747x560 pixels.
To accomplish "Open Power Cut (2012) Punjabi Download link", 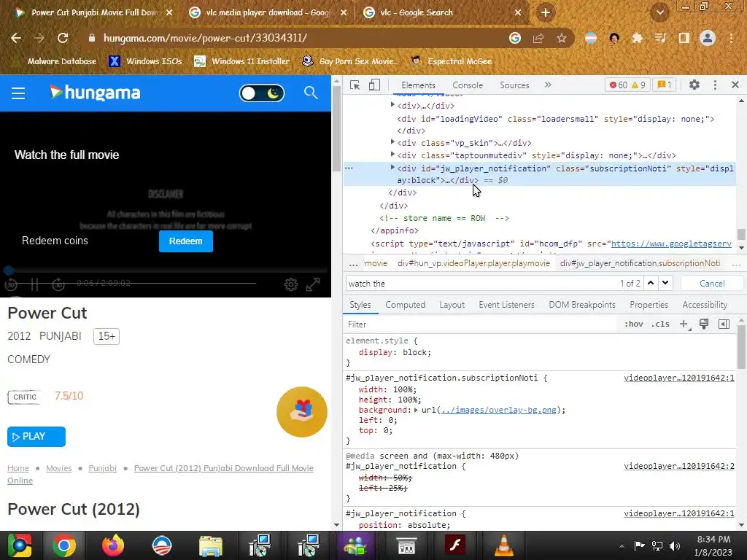I will click(x=223, y=468).
